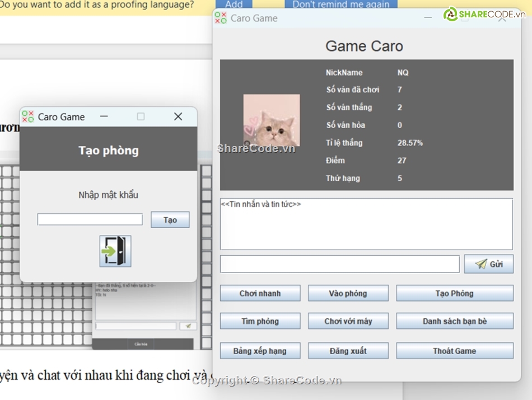
Task: Open Danh sách bạn bè friends list
Action: click(x=454, y=321)
